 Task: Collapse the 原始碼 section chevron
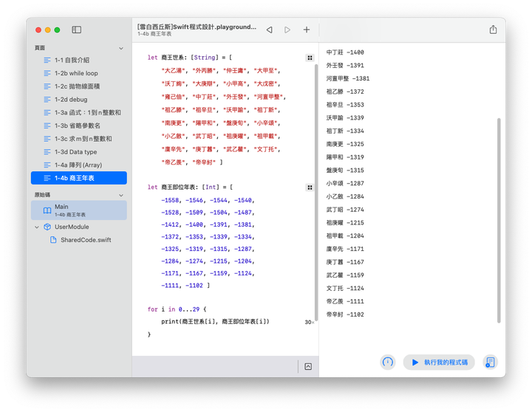tap(121, 195)
